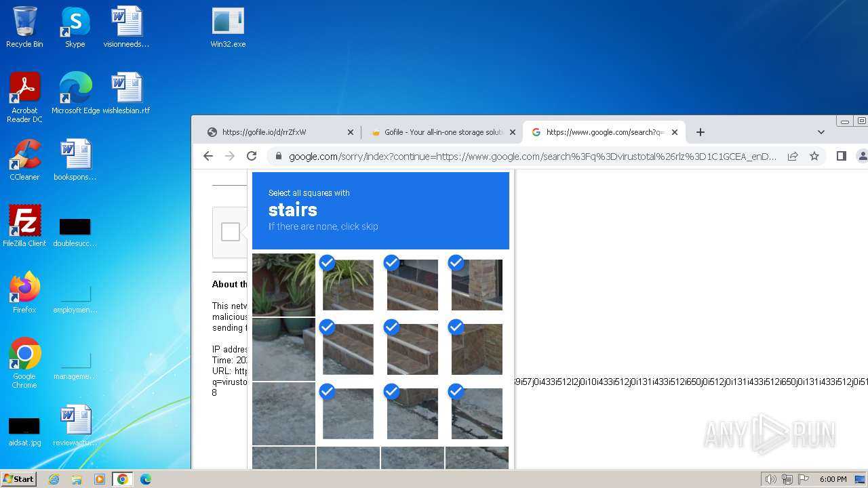
Task: Open the bookspons Word document icon
Action: click(x=75, y=160)
